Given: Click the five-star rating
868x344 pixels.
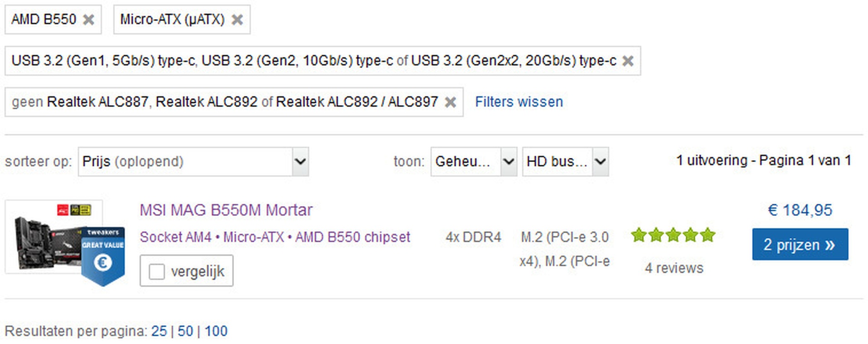Looking at the screenshot, I should (673, 235).
